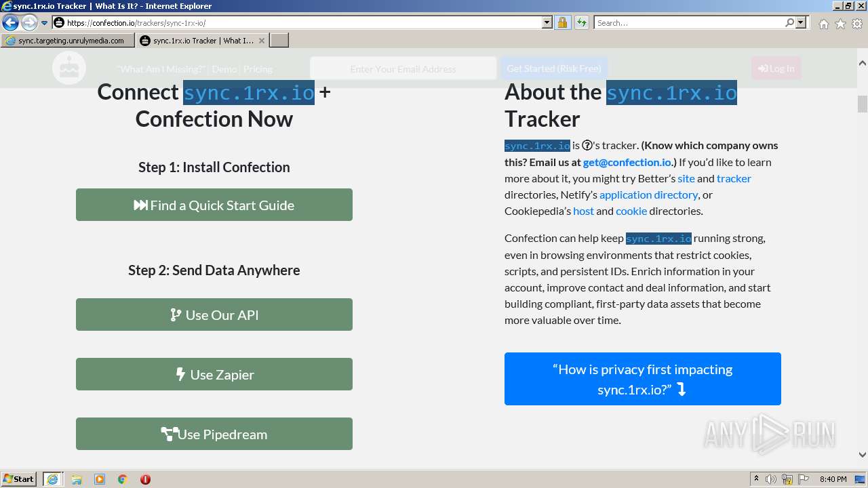Click the Action Center flag icon
The height and width of the screenshot is (488, 868).
(x=804, y=479)
